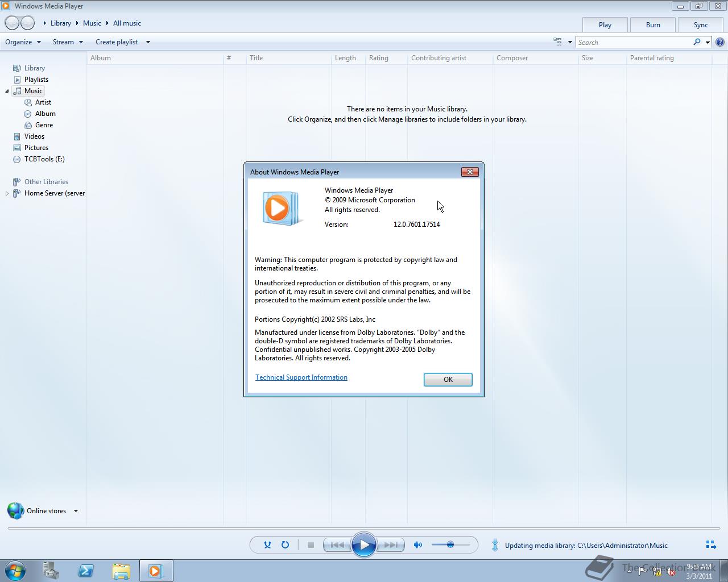Expand the Home Server node
The height and width of the screenshot is (582, 728).
point(7,193)
